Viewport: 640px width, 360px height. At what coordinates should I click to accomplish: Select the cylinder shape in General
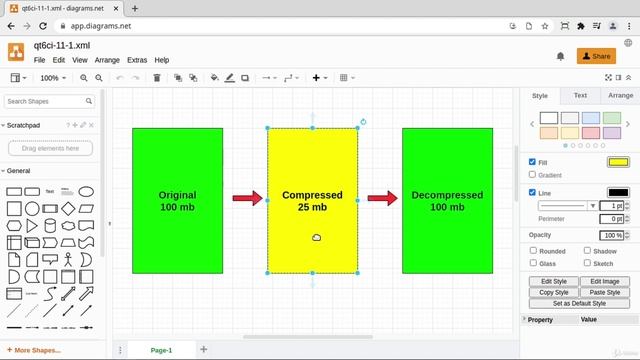pos(50,226)
